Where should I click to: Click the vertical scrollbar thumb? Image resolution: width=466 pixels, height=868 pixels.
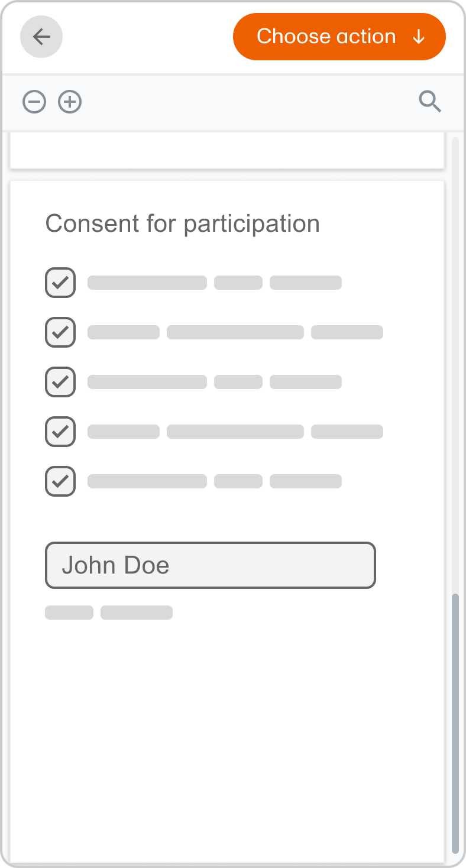click(455, 721)
